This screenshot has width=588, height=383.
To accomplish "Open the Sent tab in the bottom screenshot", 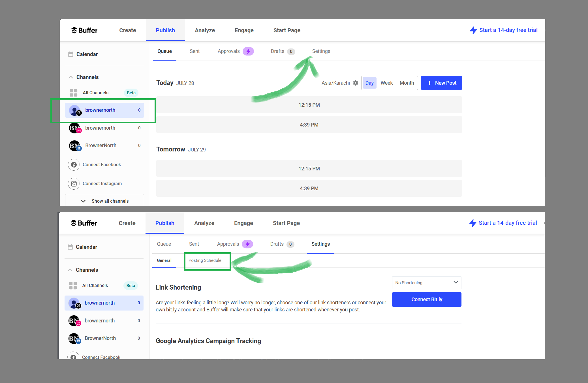I will coord(194,244).
